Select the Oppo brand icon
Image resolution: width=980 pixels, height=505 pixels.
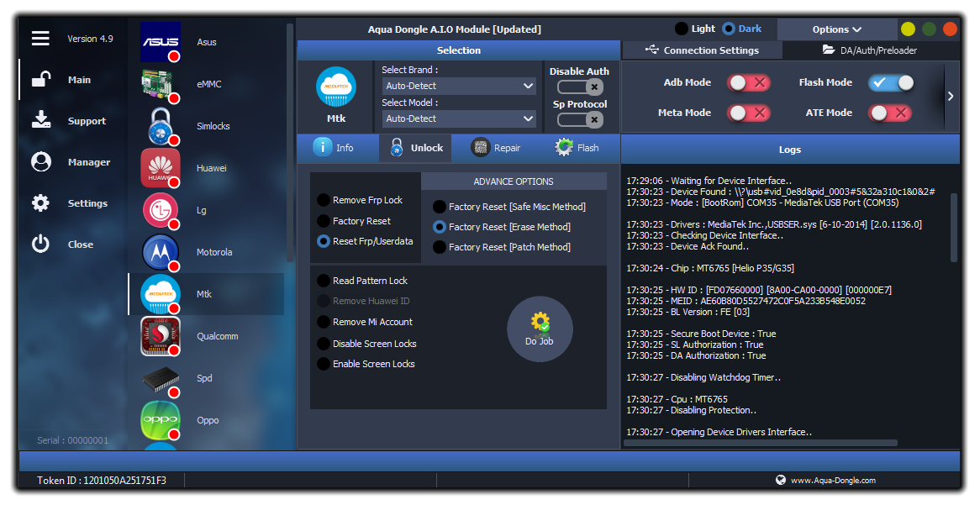pos(161,420)
